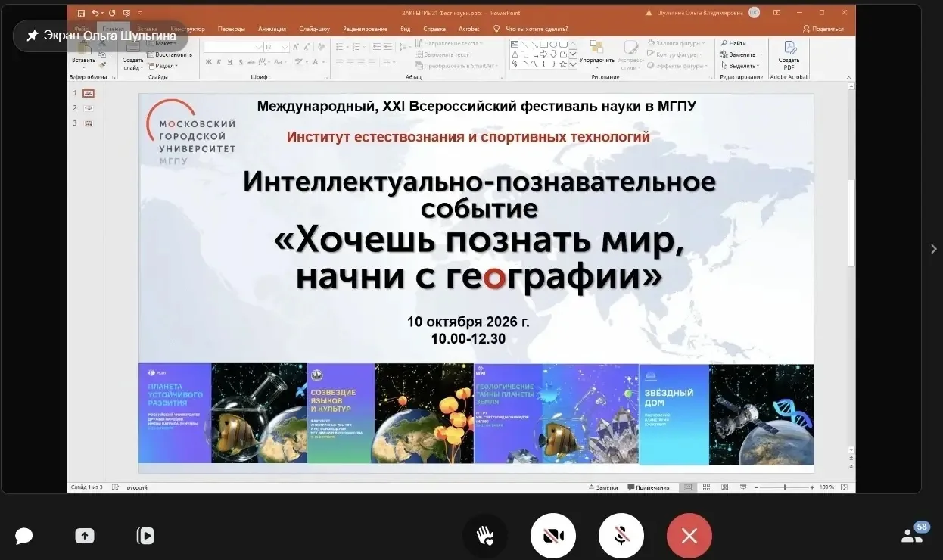
Task: Toggle the Примечания comments pane
Action: pos(649,487)
